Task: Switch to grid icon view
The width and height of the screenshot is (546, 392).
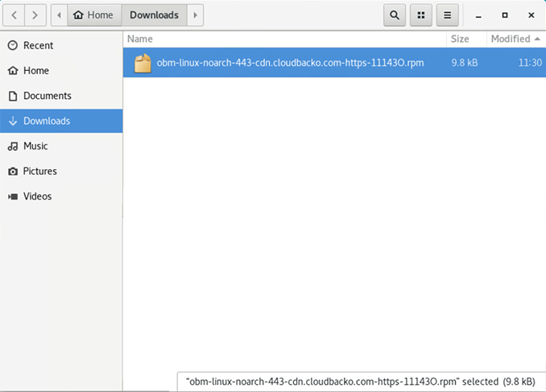Action: click(x=421, y=15)
